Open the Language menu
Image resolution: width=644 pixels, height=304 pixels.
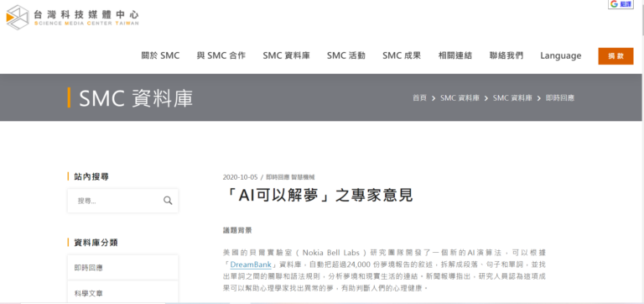pos(561,55)
